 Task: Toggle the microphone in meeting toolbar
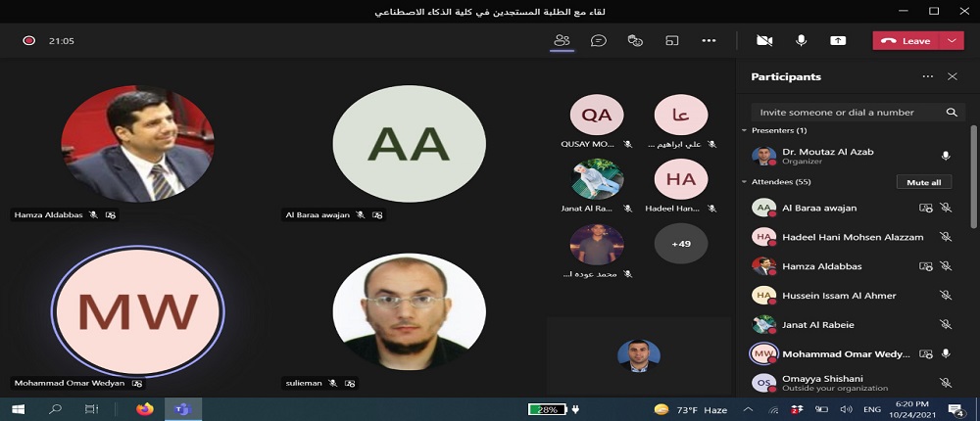801,40
